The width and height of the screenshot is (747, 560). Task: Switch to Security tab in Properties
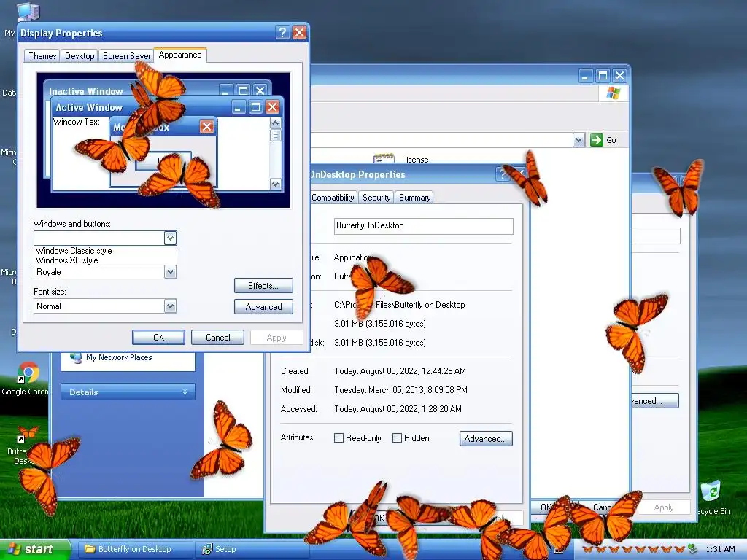[376, 198]
